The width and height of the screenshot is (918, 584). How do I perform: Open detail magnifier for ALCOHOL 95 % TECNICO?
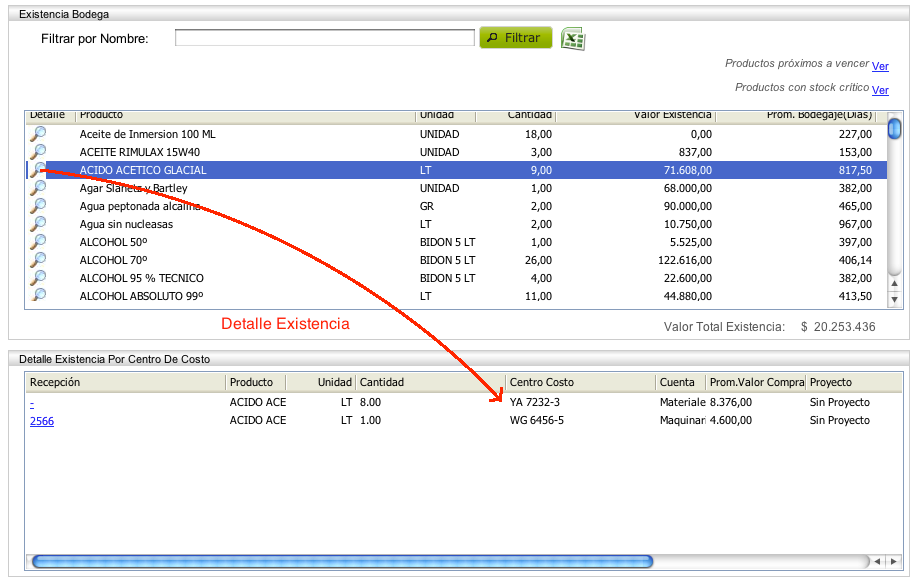38,278
